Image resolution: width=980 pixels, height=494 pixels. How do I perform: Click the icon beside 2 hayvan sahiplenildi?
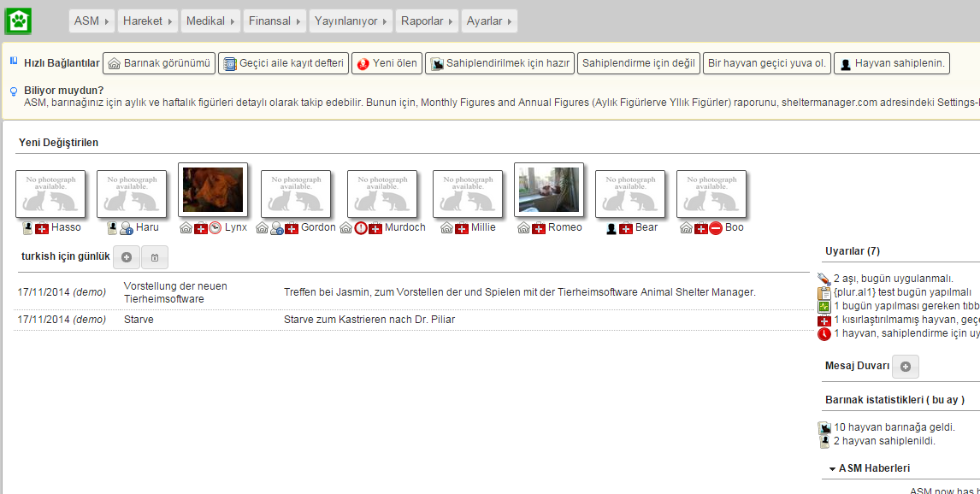[x=824, y=442]
